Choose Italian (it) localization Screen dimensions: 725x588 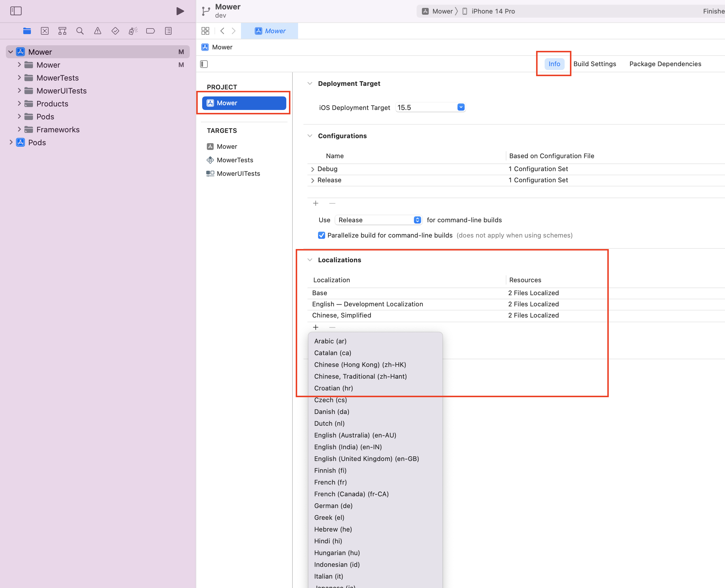click(375, 576)
